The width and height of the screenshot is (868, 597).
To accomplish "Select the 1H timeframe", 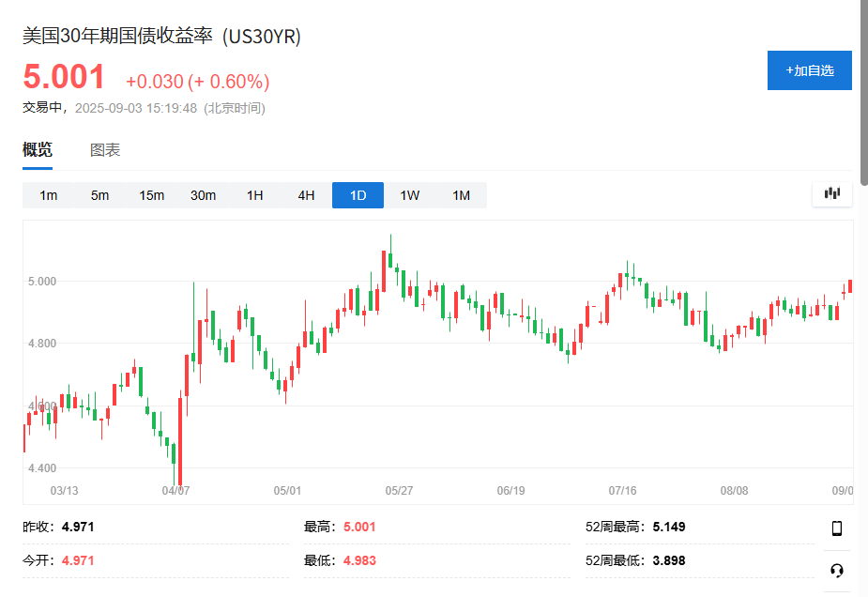I will 254,195.
